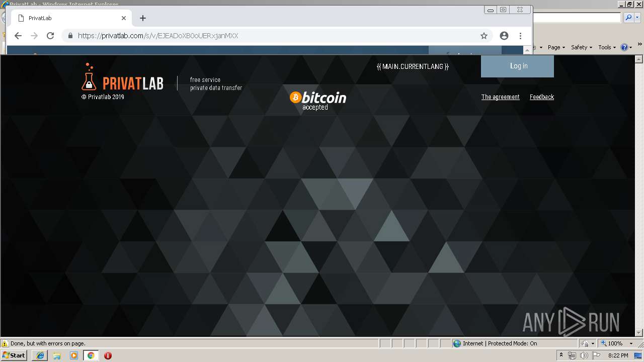Restore the Internet Explorer window

[629, 4]
